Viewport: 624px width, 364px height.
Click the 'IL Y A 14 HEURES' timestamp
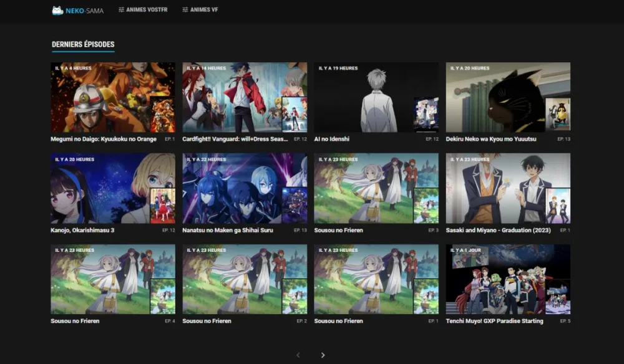206,69
